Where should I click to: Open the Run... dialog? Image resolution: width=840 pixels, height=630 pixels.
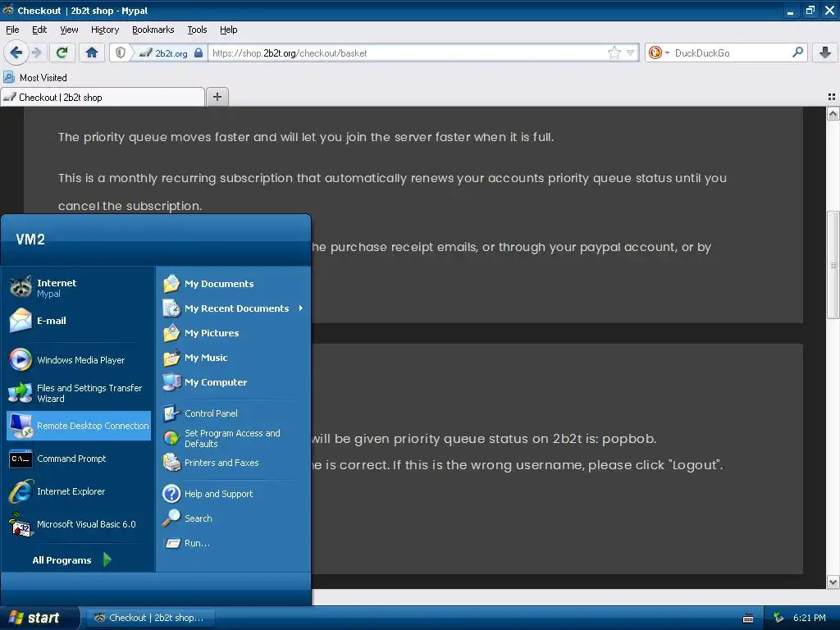(233, 543)
